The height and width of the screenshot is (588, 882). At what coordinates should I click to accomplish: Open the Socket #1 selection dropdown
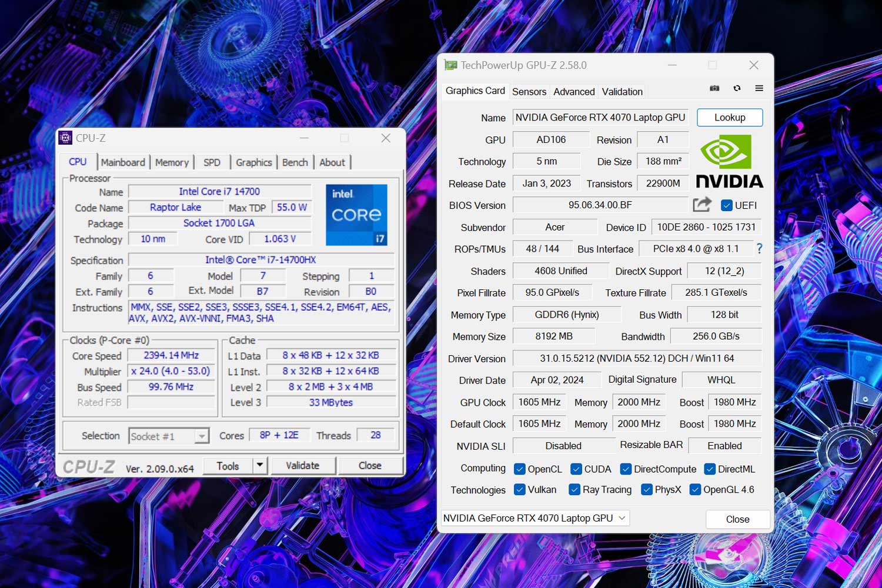point(169,436)
